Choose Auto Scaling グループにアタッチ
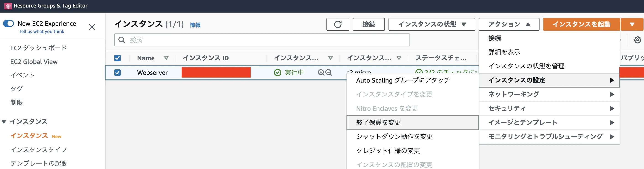This screenshot has width=644, height=169. 412,80
